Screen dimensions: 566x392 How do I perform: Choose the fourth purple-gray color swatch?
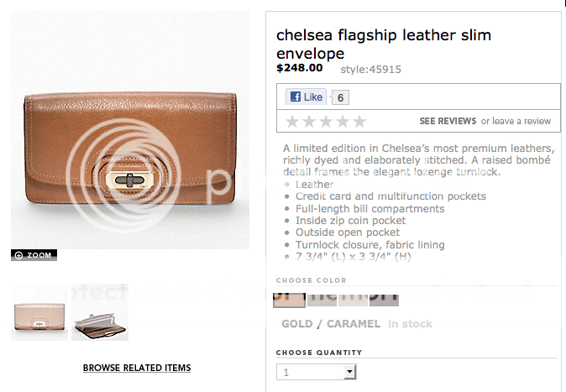coord(384,300)
